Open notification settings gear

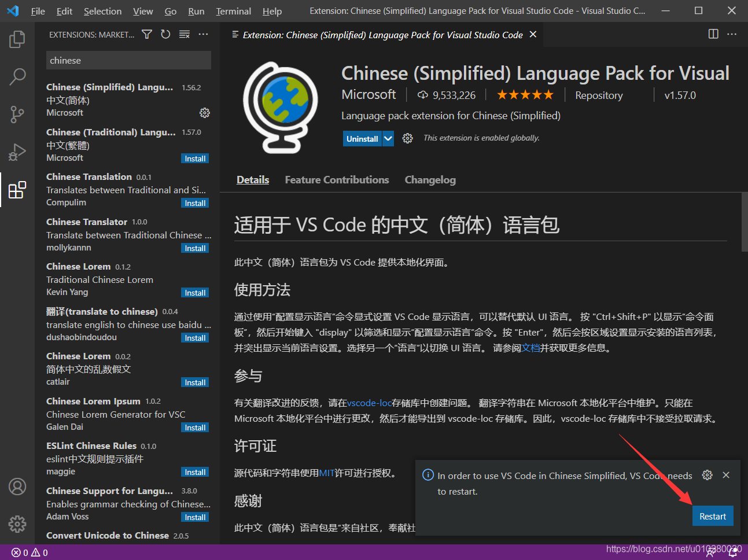tap(707, 475)
